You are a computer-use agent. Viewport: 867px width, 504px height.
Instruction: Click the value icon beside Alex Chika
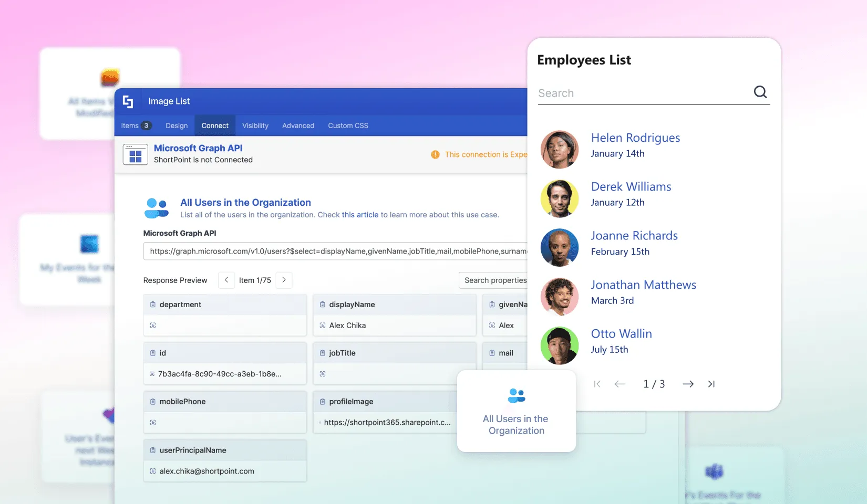point(323,325)
